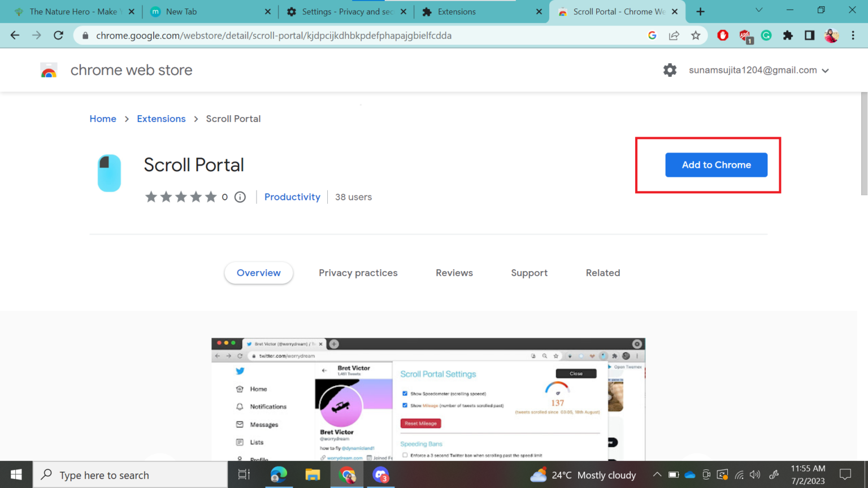The height and width of the screenshot is (488, 868).
Task: Open the volume control icon
Action: pyautogui.click(x=755, y=475)
